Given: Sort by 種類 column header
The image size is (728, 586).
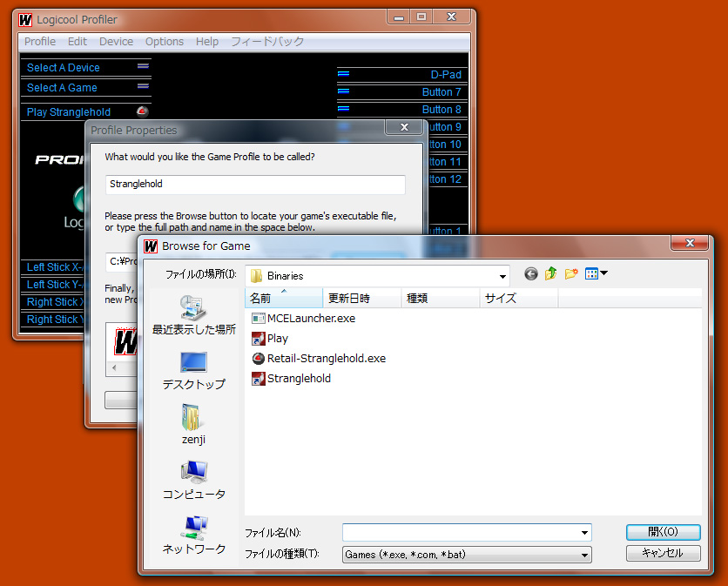Looking at the screenshot, I should [441, 298].
